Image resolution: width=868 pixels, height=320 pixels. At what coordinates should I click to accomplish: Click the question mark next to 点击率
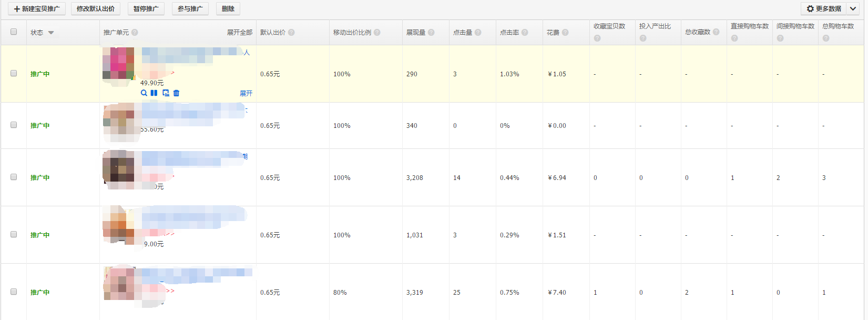(525, 33)
